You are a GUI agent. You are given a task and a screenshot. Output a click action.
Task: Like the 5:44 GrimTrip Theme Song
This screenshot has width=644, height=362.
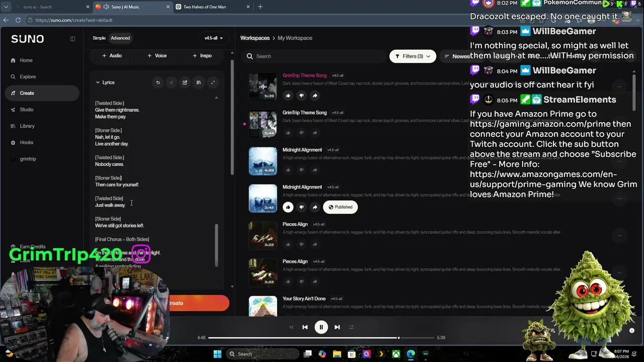288,133
